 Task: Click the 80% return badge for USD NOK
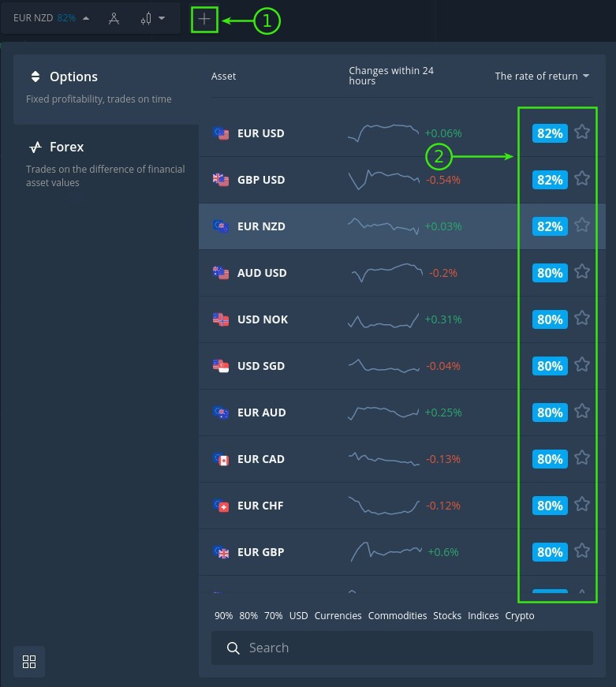pyautogui.click(x=550, y=319)
